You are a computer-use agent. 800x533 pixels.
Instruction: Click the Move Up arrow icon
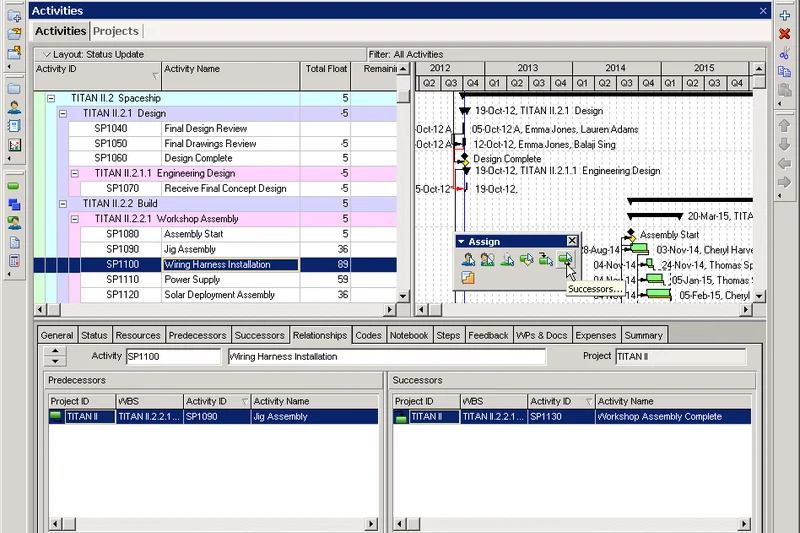[785, 125]
